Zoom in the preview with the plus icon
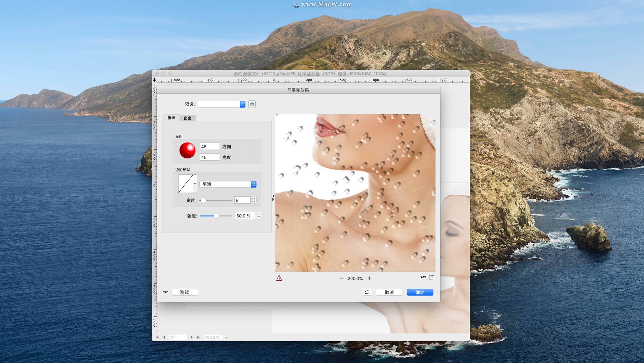This screenshot has width=644, height=363. (370, 278)
